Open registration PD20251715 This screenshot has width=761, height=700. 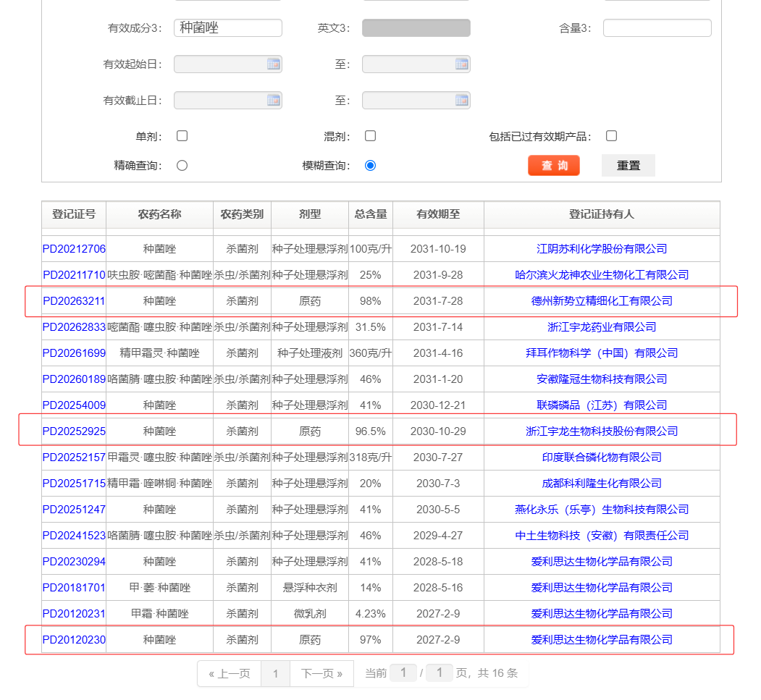point(74,484)
